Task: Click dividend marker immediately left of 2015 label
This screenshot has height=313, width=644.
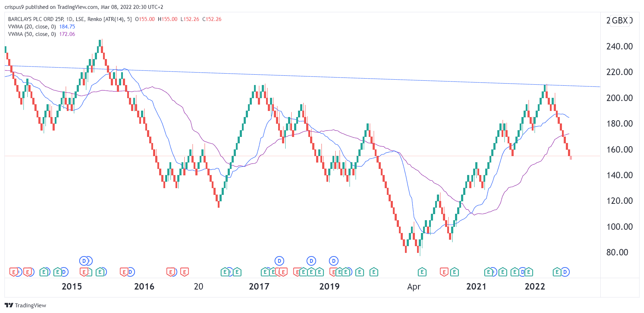Action: tap(64, 272)
